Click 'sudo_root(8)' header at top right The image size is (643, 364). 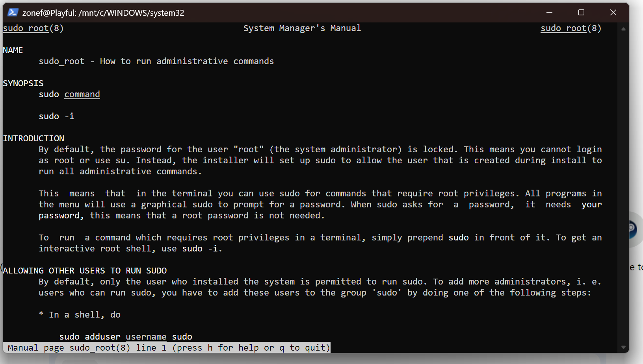pos(571,28)
